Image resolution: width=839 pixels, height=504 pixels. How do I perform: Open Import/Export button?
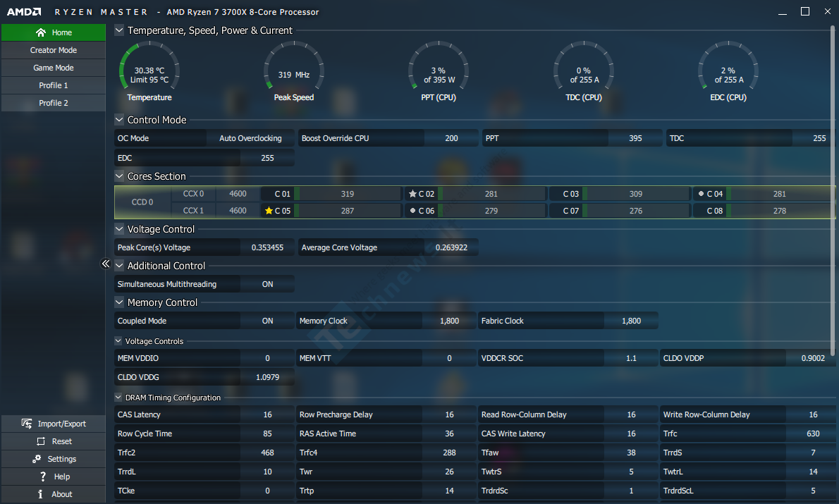[54, 424]
